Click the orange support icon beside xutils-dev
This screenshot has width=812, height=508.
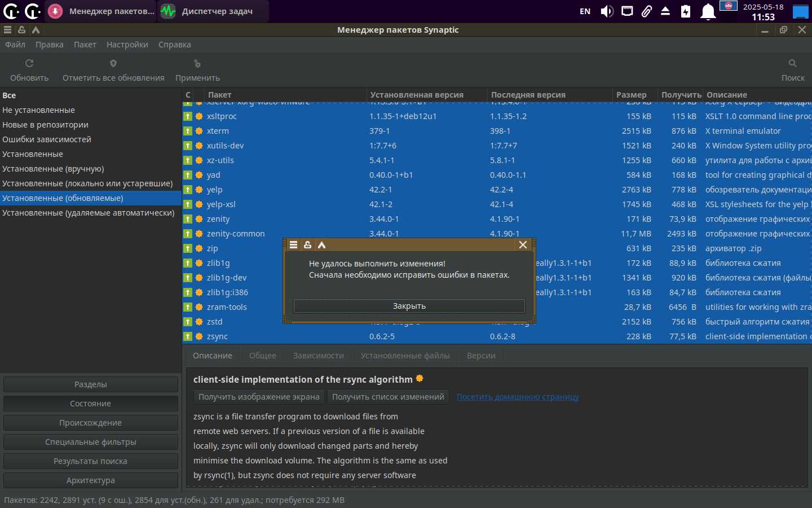pos(199,146)
